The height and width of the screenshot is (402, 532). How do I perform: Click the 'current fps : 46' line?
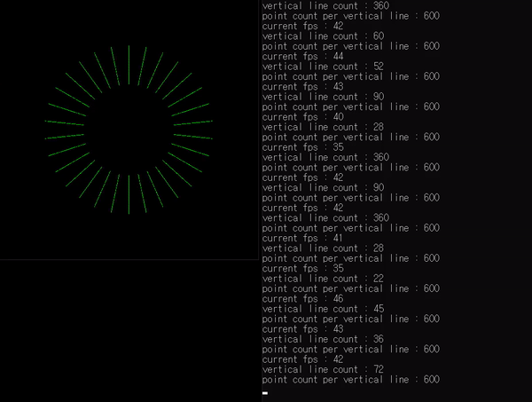tap(303, 299)
